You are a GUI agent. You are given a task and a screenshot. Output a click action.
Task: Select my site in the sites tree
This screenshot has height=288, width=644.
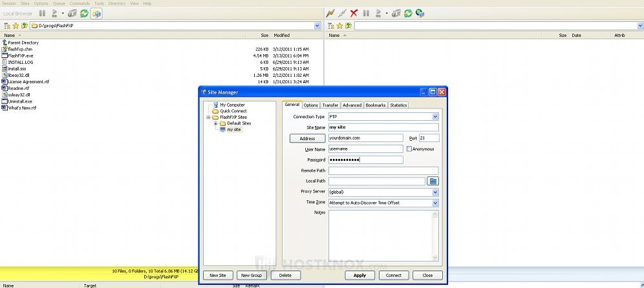[x=234, y=130]
